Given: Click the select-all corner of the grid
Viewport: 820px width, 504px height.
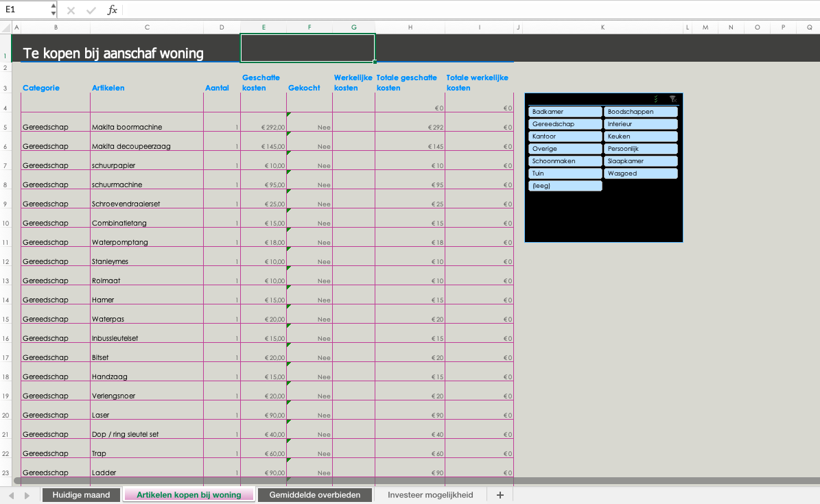Looking at the screenshot, I should (5, 27).
